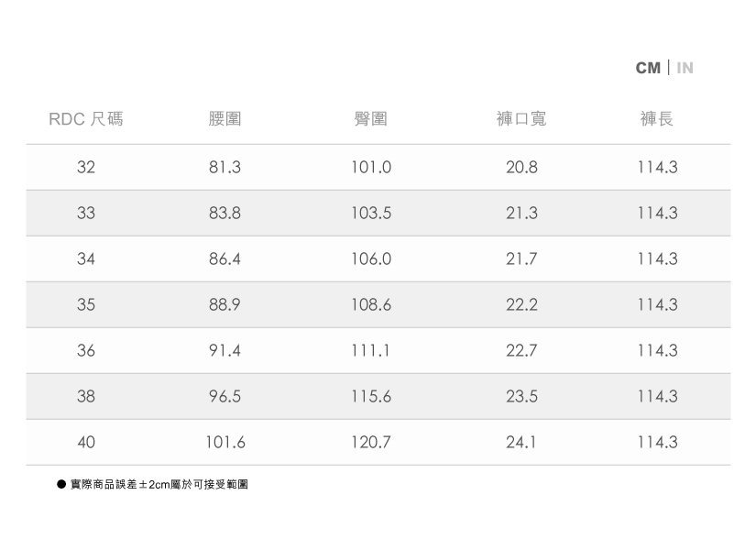Screen dimensions: 756x550
Task: Click waist value 81.3
Action: click(x=225, y=168)
